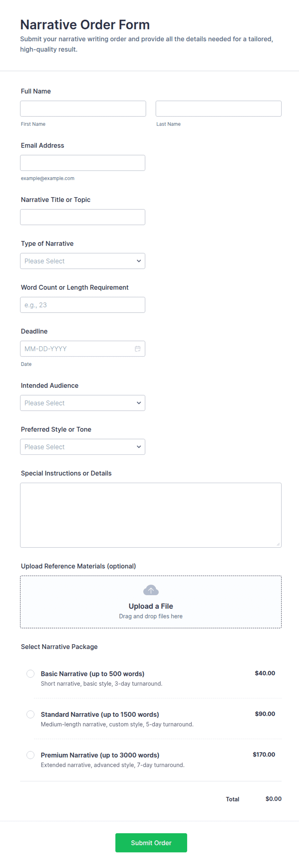Focus the First Name input field
299x868 pixels.
pos(83,108)
